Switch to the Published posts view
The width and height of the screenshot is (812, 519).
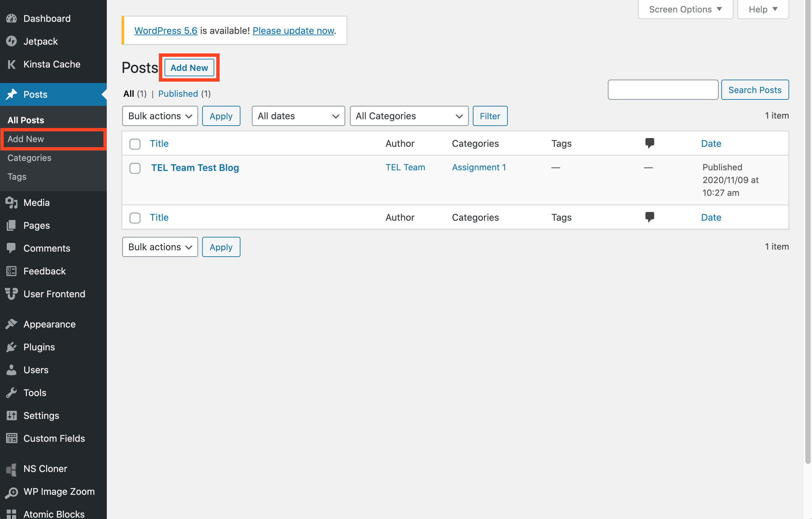click(x=178, y=93)
